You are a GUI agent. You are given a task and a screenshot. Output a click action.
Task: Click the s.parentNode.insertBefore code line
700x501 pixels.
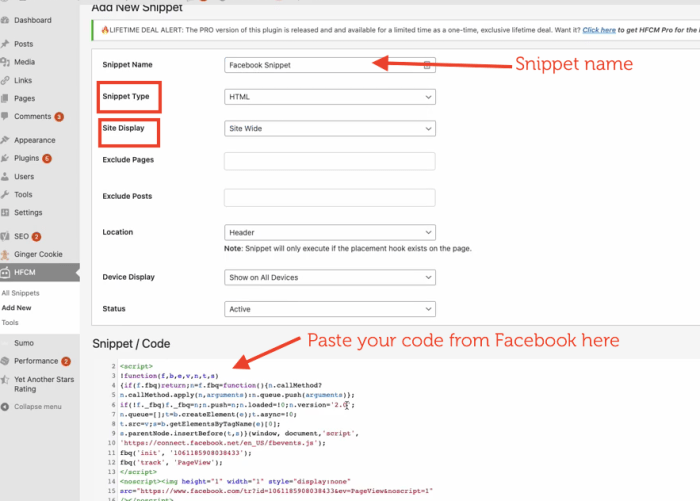click(239, 433)
